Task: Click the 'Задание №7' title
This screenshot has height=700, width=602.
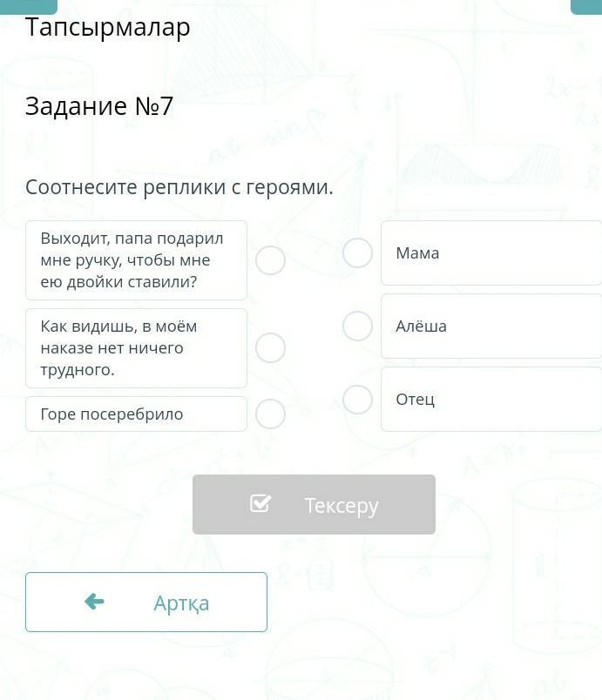Action: [x=99, y=106]
